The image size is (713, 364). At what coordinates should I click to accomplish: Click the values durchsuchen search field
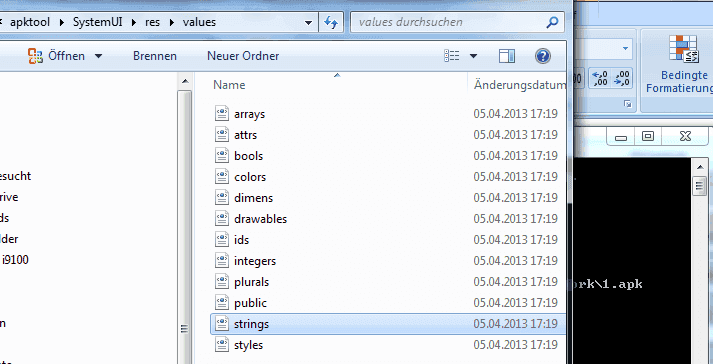pyautogui.click(x=450, y=22)
